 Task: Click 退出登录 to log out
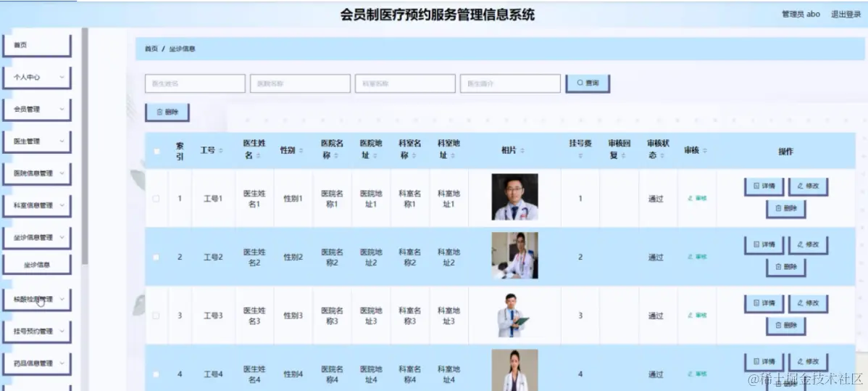846,15
